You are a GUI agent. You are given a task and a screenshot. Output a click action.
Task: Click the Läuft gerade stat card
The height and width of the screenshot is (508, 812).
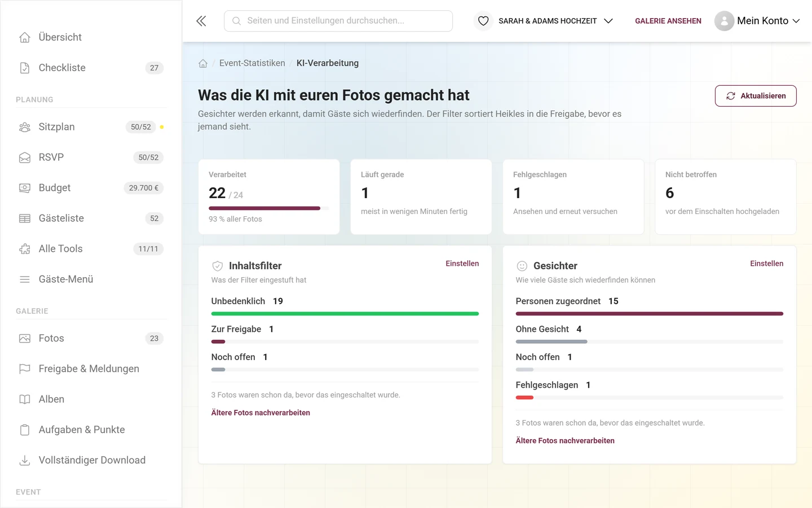click(x=421, y=196)
